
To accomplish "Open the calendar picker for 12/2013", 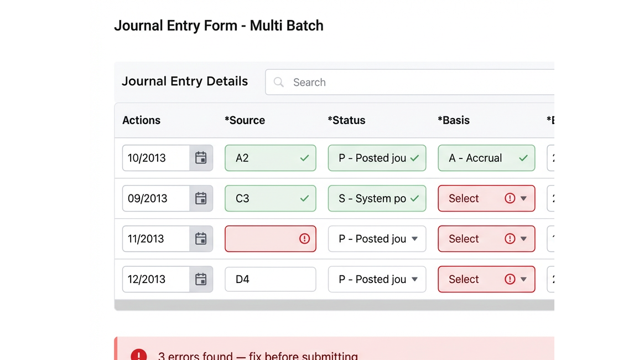I will point(200,279).
